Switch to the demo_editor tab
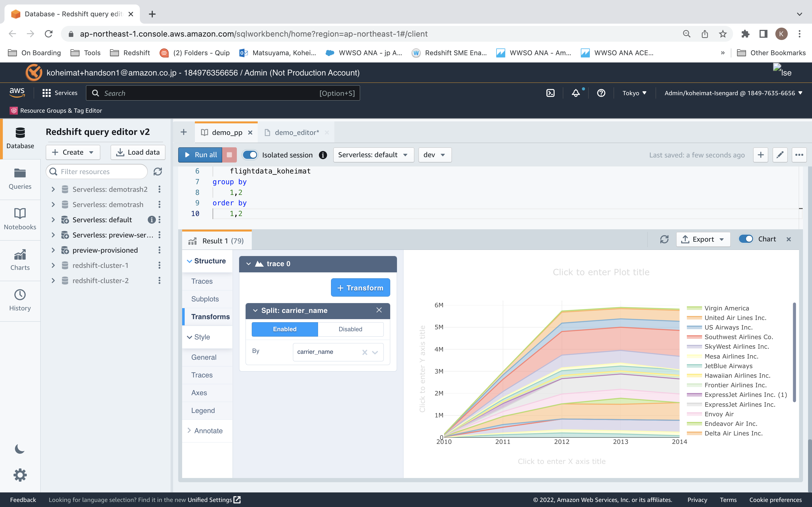Image resolution: width=812 pixels, height=507 pixels. (x=297, y=133)
